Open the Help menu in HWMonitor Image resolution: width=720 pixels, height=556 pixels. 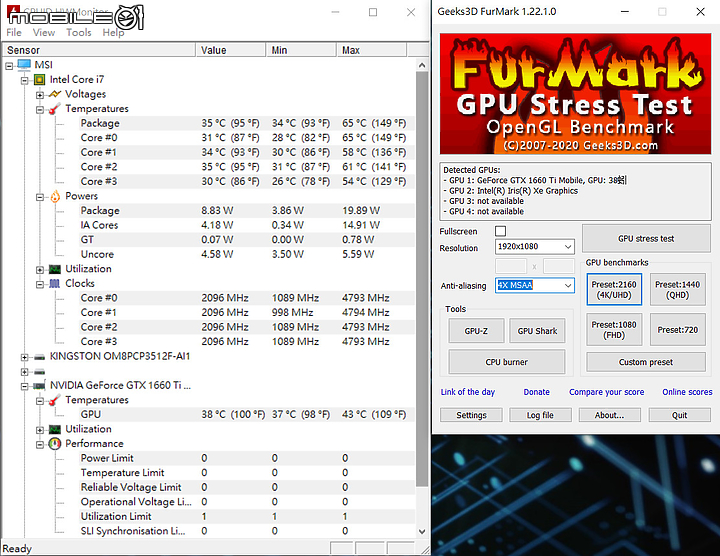click(x=113, y=33)
